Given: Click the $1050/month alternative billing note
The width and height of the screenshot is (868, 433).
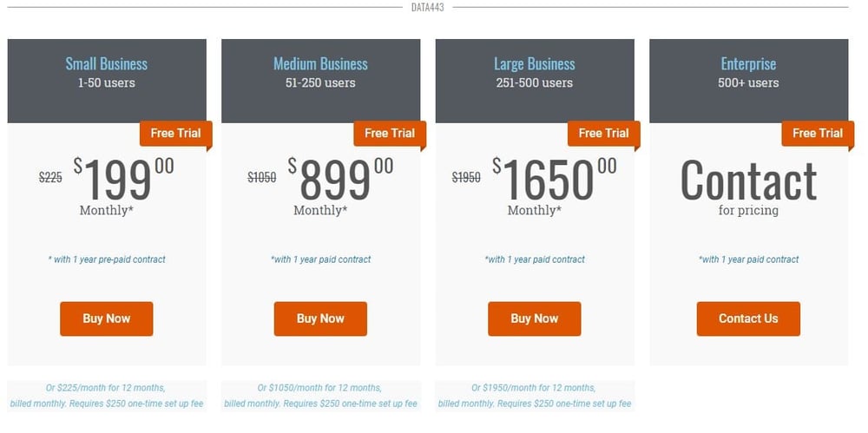Looking at the screenshot, I should pyautogui.click(x=320, y=396).
